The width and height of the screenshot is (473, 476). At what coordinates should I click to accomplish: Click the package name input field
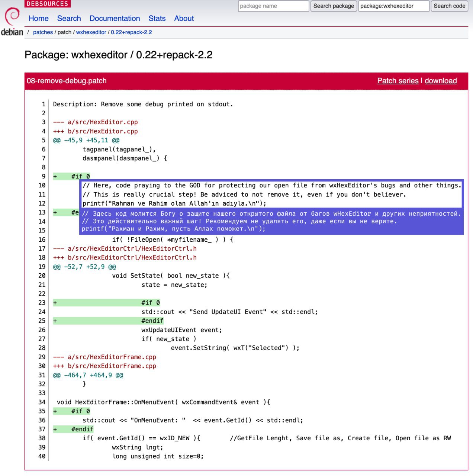(273, 6)
